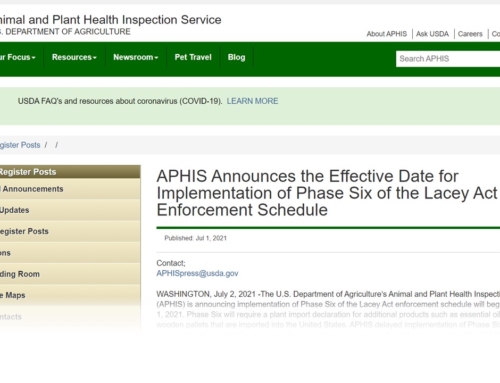Viewport: 500px width, 383px height.
Task: Open the Careers link
Action: coord(470,34)
